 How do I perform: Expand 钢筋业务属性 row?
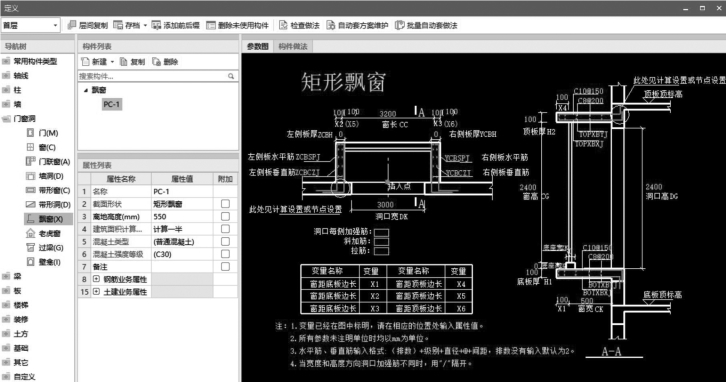coord(96,279)
